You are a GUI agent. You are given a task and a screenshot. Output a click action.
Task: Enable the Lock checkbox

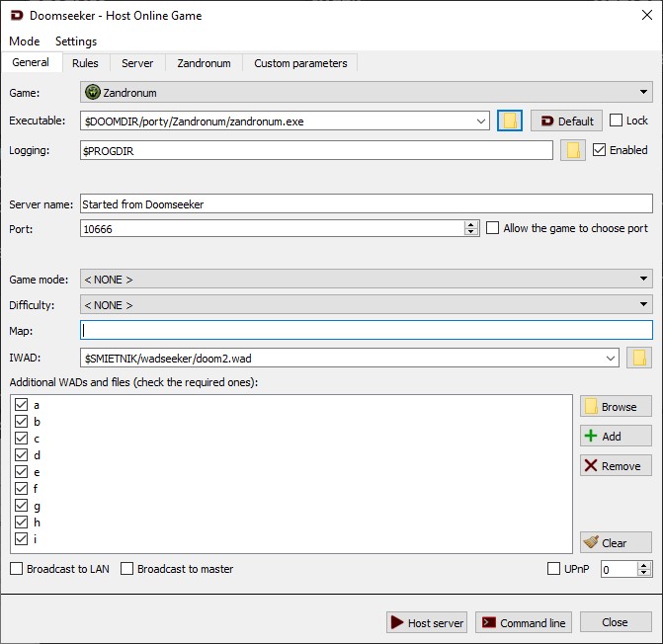click(x=617, y=121)
